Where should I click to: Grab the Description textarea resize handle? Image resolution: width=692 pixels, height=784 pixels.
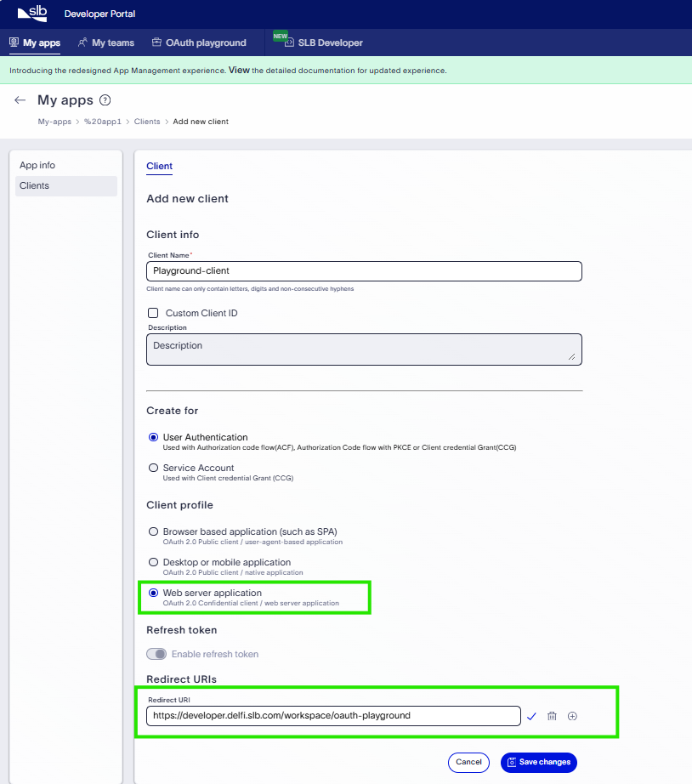point(571,357)
